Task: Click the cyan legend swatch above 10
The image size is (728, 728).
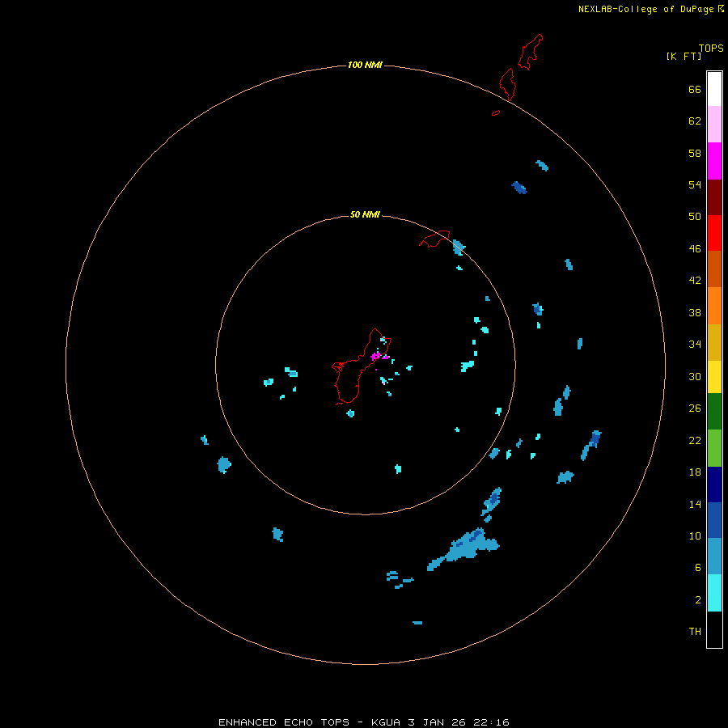Action: click(714, 593)
